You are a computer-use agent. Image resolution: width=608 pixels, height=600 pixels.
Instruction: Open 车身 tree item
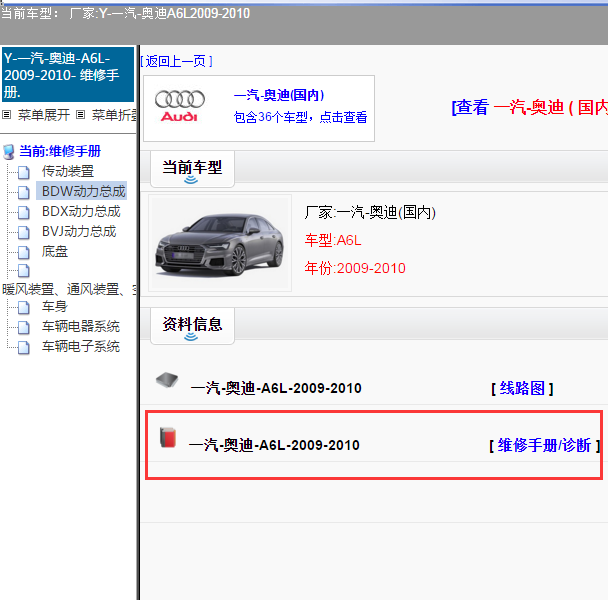[55, 307]
